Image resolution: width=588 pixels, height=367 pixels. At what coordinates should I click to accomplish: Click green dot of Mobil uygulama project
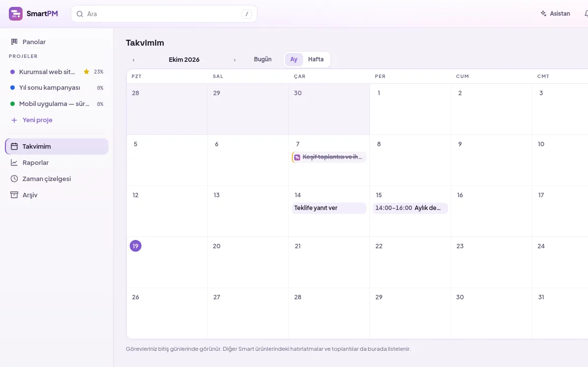pyautogui.click(x=12, y=104)
